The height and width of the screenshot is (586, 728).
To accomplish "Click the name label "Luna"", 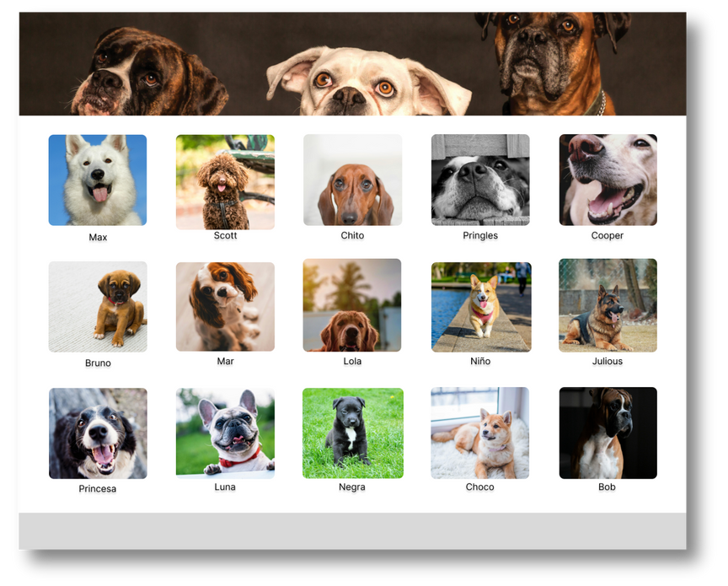I will click(225, 487).
